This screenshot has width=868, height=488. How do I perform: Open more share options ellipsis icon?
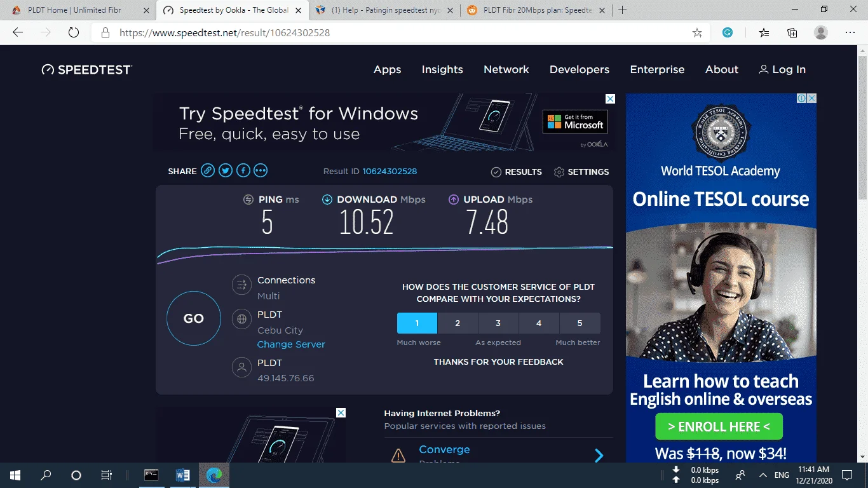261,170
